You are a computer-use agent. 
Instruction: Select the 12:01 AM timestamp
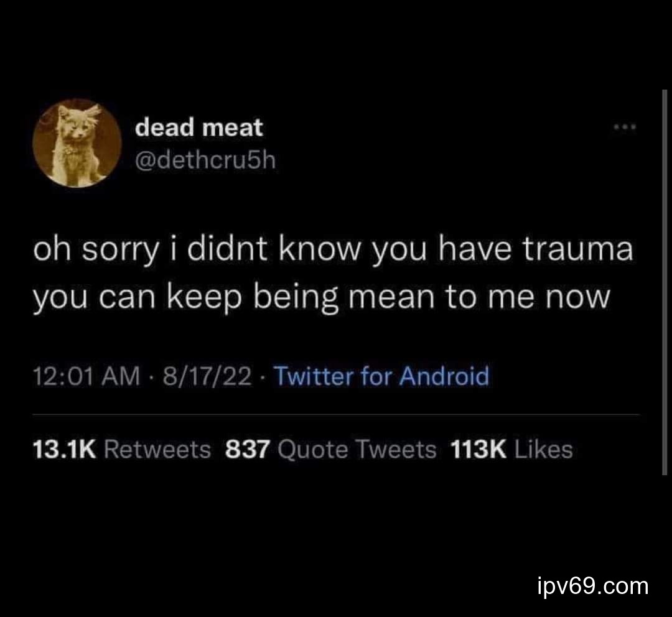tap(86, 376)
